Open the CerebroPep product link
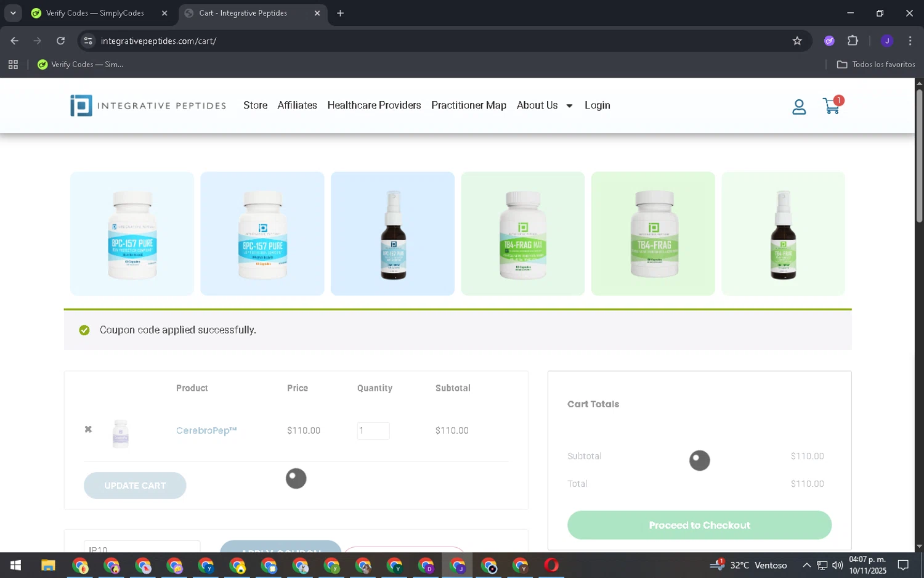The width and height of the screenshot is (924, 578). click(206, 430)
